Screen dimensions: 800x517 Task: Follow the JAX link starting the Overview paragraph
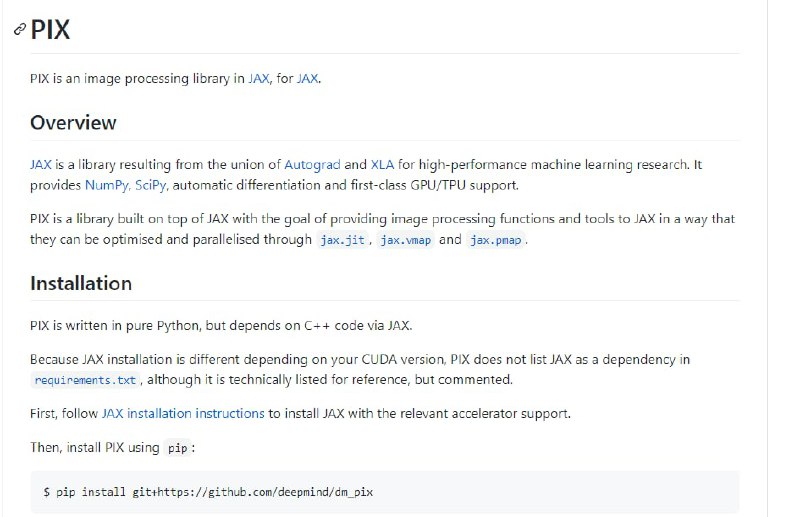click(41, 164)
